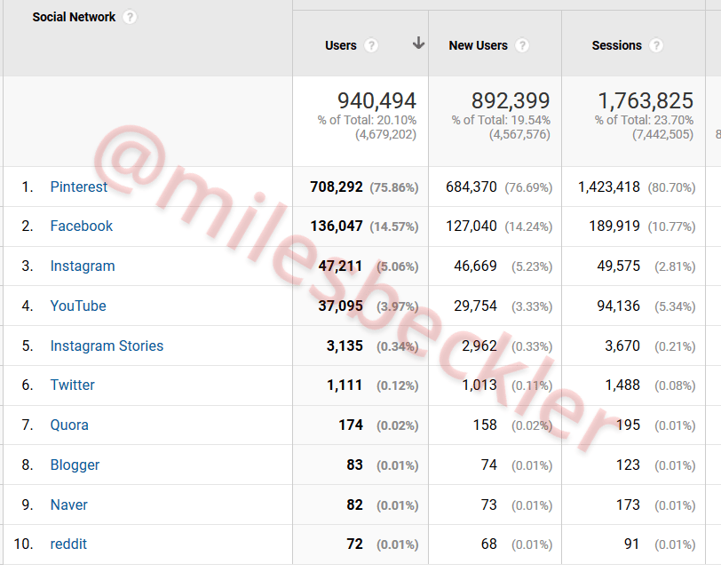721x588 pixels.
Task: Select reddit users value 72
Action: point(354,544)
